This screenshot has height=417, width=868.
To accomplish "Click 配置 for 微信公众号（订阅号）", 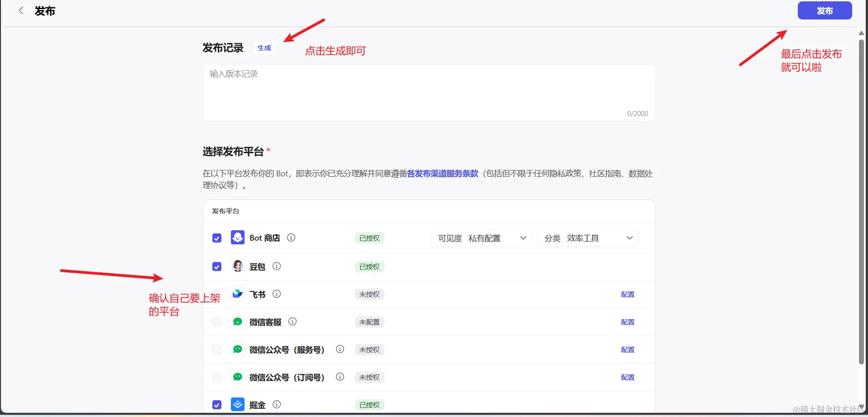I will tap(628, 378).
